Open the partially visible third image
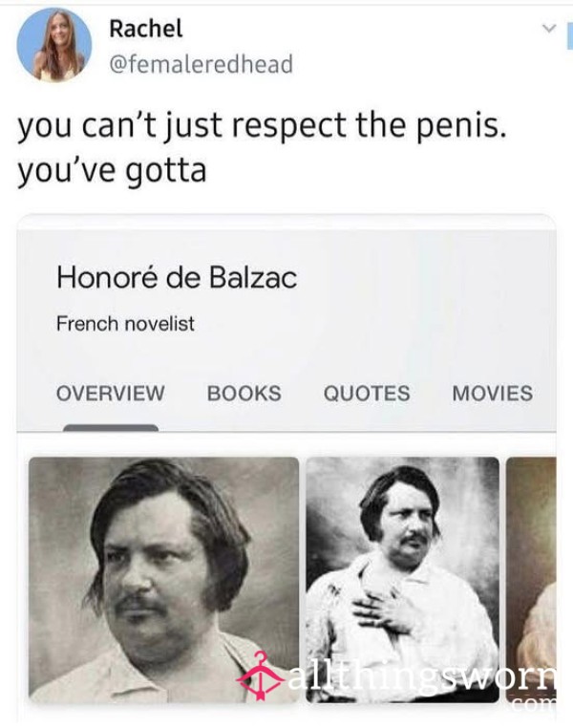Image resolution: width=573 pixels, height=728 pixels. coord(531,579)
